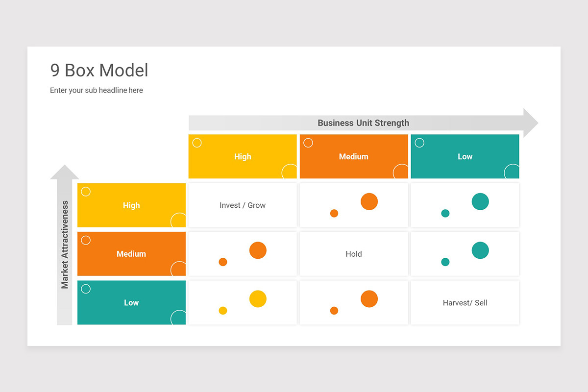Screen dimensions: 588x392
Task: Click the "Invest / Grow" cell
Action: click(x=243, y=205)
